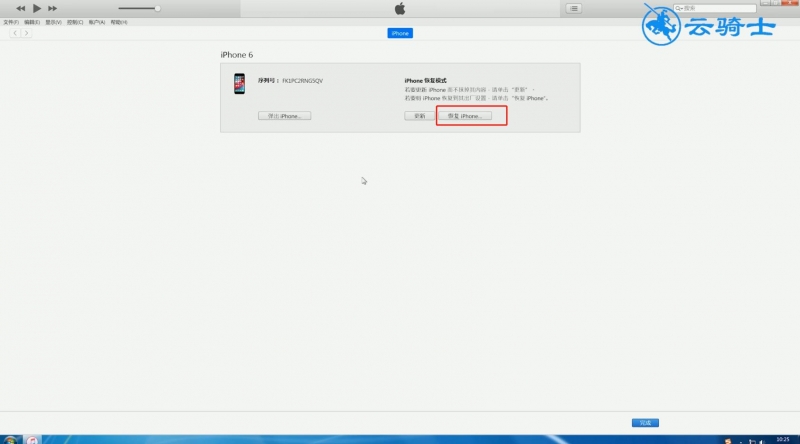Select the blue iPhone tab
The height and width of the screenshot is (444, 800).
400,33
